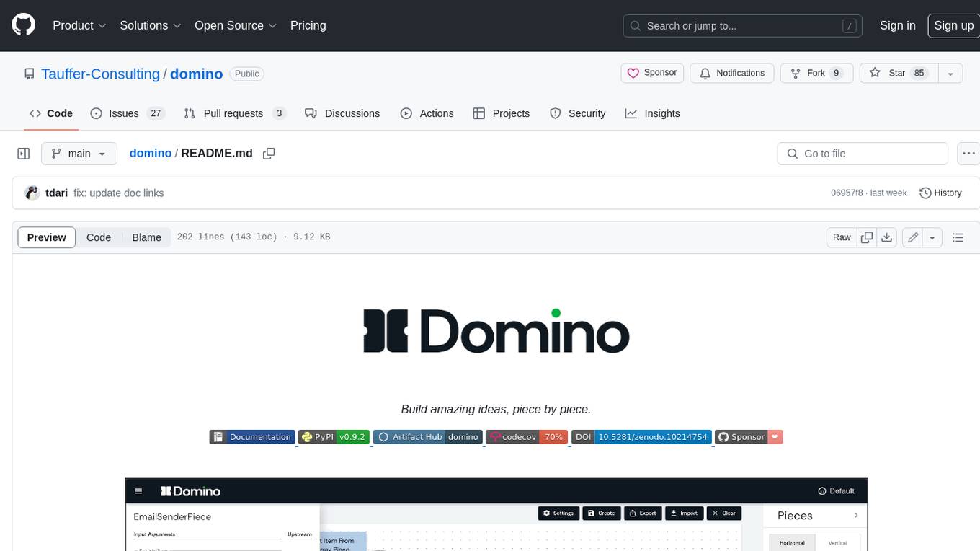Switch to the Code view
Viewport: 980px width, 551px height.
(x=99, y=237)
